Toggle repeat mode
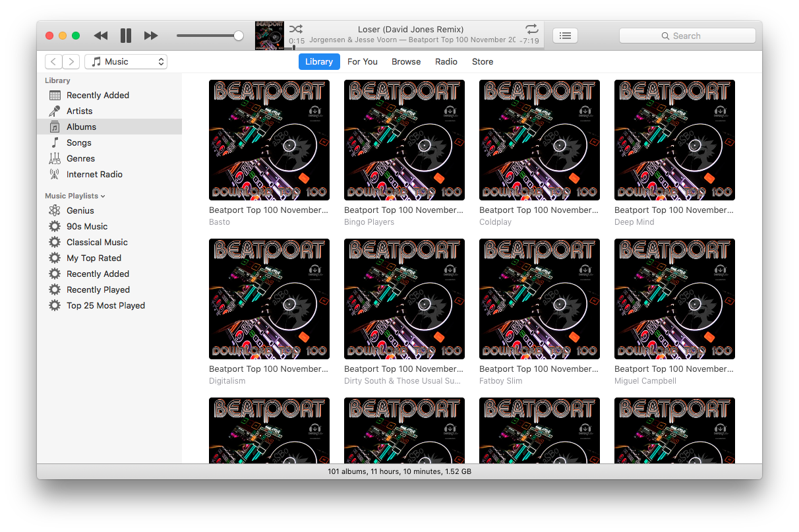 point(531,29)
